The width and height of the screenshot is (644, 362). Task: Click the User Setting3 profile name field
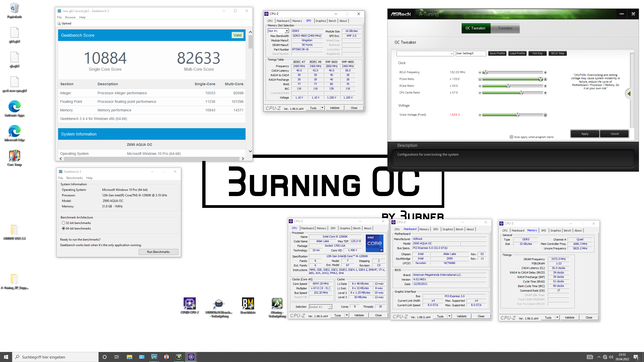tap(471, 53)
